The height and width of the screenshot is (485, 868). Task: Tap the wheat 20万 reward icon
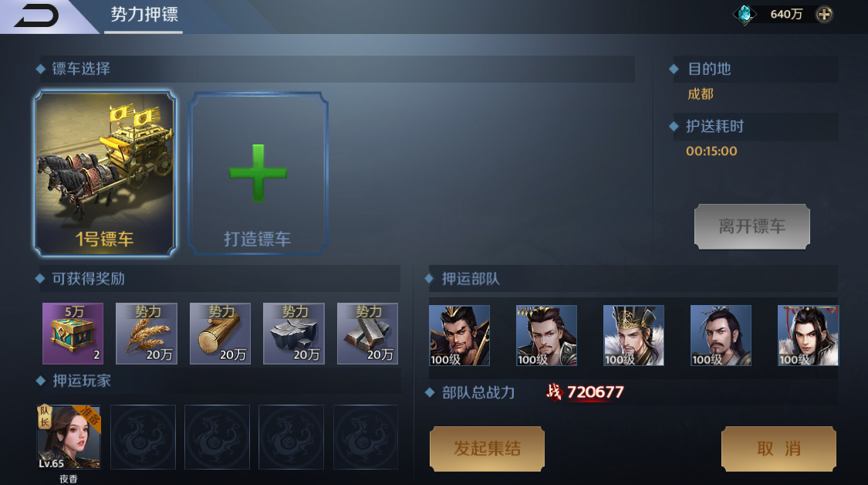tap(147, 334)
